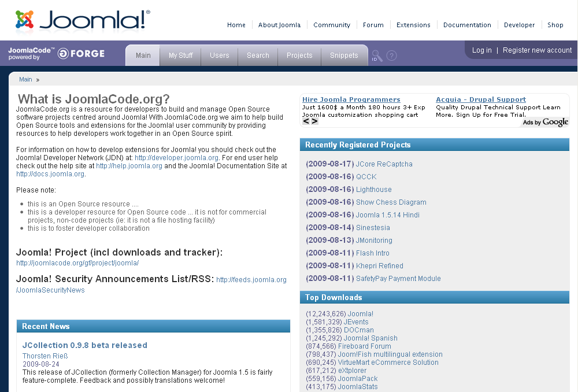Viewport: 578px width, 392px height.
Task: Open the Users tab
Action: [x=219, y=56]
